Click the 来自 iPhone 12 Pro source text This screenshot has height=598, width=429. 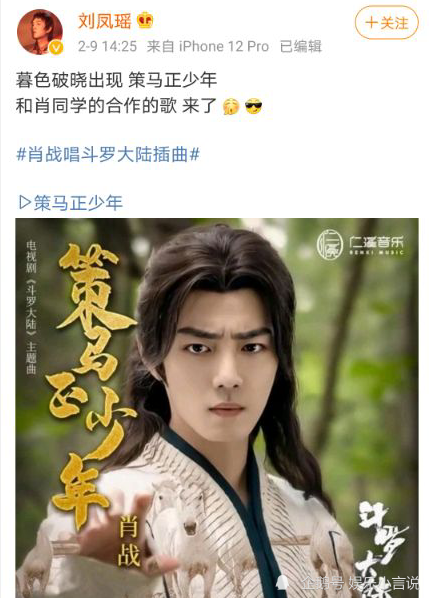[208, 47]
